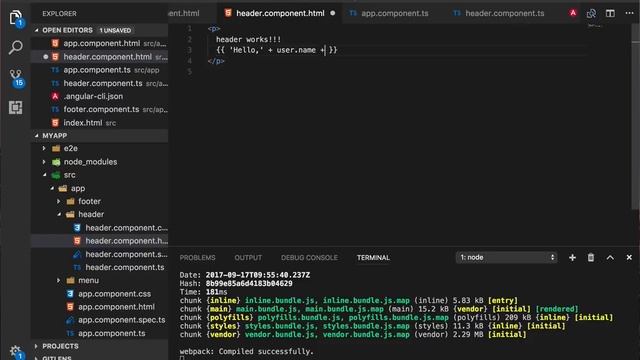Switch to the DEBUG CONSOLE tab
This screenshot has height=360, width=640.
tap(309, 258)
